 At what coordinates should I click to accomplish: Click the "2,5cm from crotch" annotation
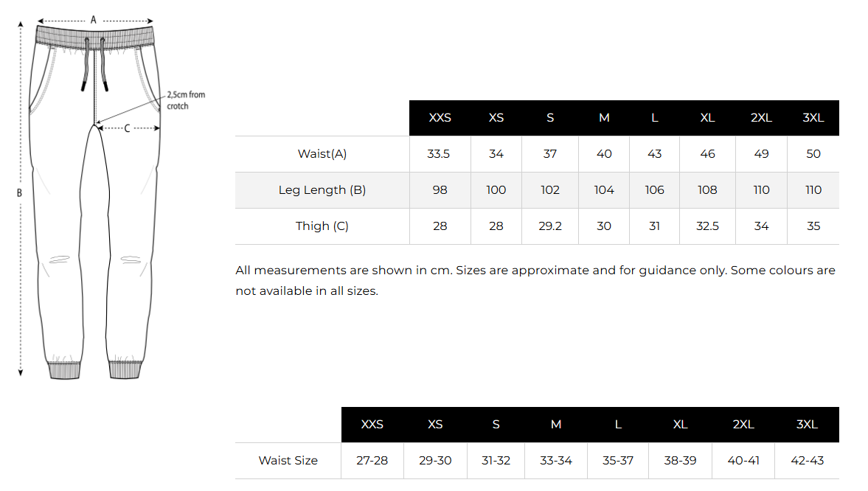point(185,100)
